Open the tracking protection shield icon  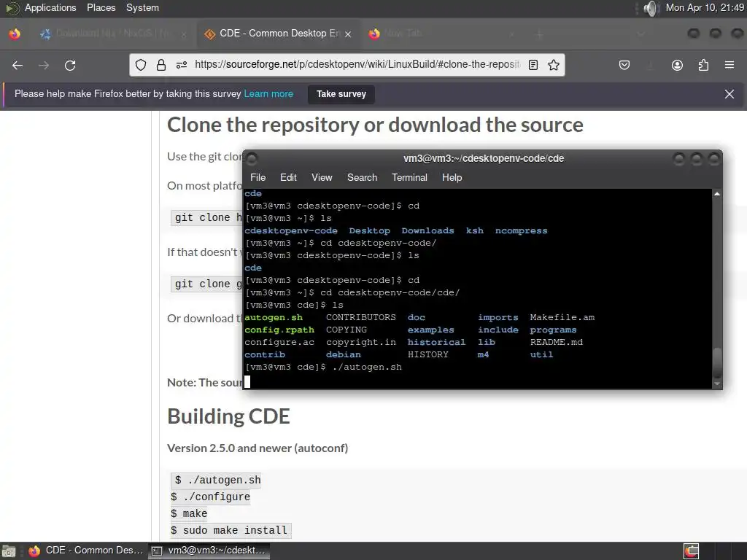click(141, 65)
